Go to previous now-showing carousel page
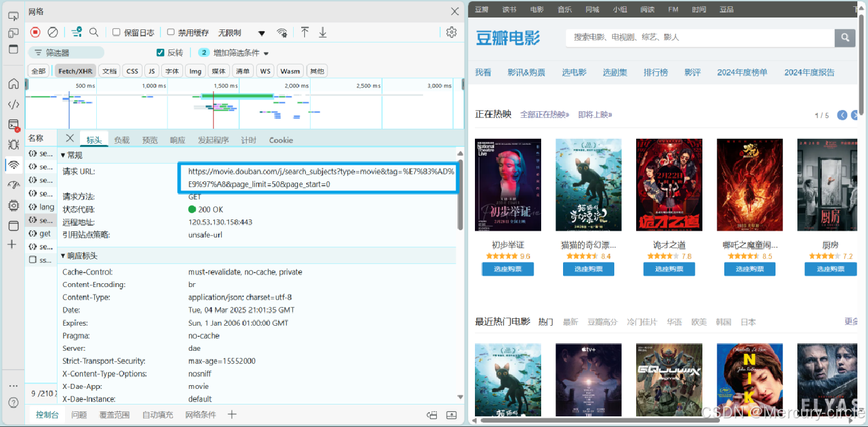 click(x=842, y=115)
